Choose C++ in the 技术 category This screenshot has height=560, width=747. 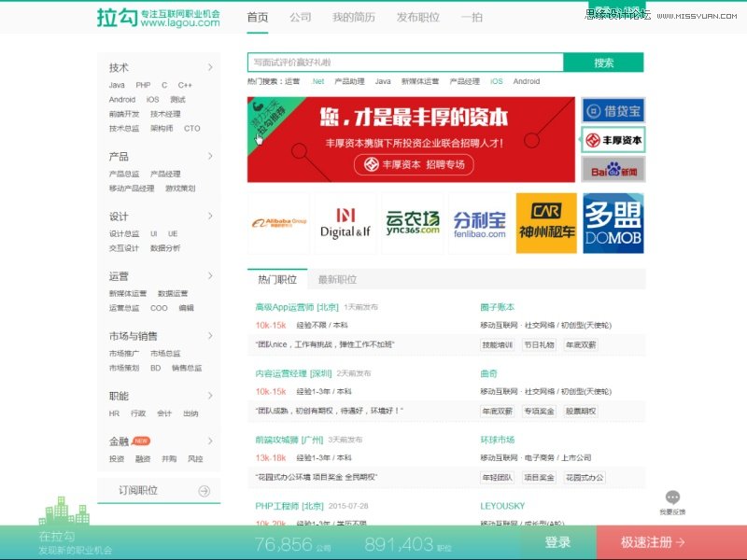click(x=185, y=85)
